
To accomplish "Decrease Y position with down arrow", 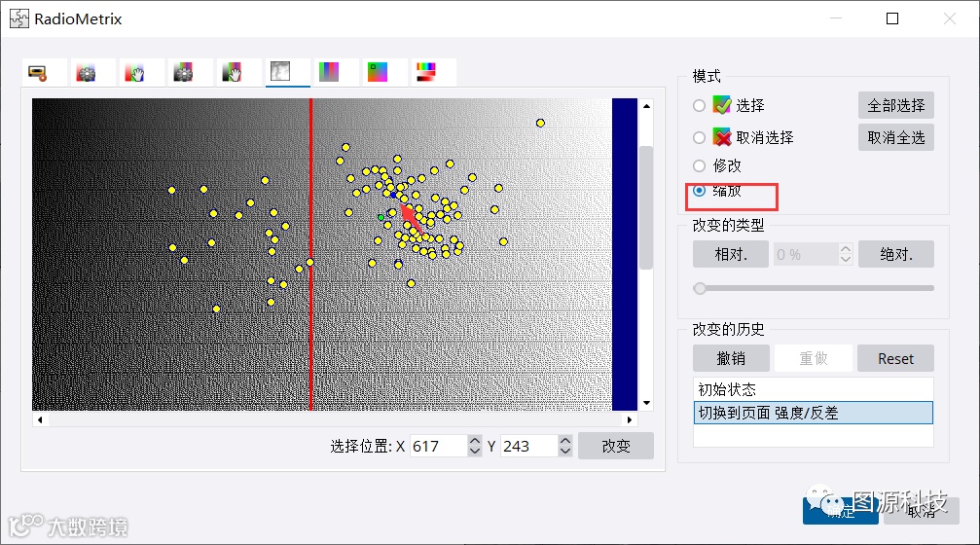I will pos(565,452).
